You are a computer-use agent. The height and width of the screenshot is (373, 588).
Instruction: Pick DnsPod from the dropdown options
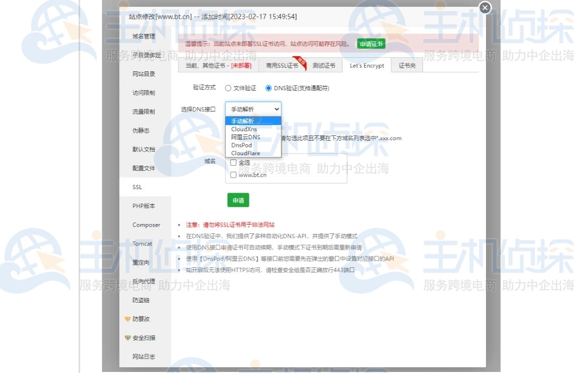(240, 145)
